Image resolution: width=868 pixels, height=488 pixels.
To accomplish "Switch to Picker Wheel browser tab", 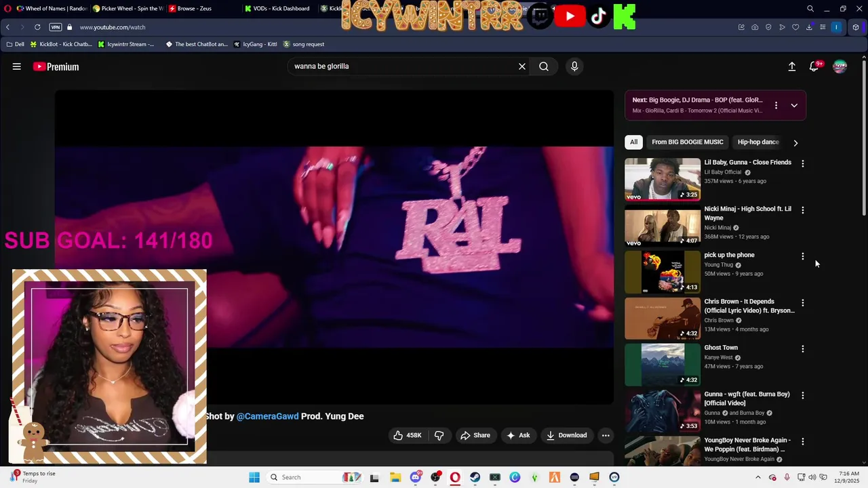I will (127, 9).
